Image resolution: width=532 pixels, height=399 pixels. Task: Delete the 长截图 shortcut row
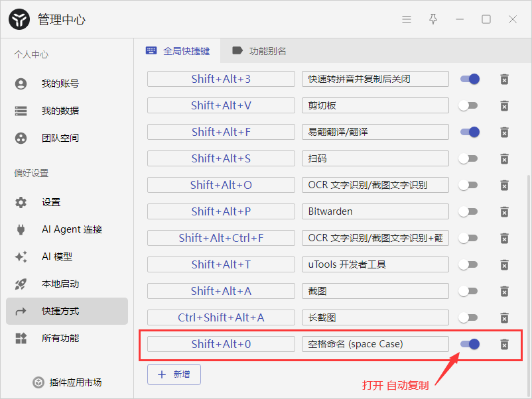coord(505,318)
